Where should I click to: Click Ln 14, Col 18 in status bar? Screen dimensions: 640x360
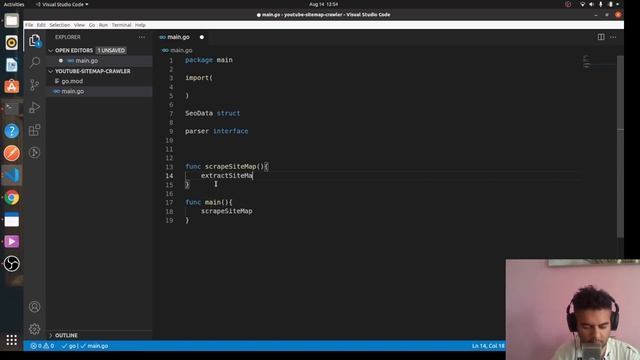tap(488, 346)
